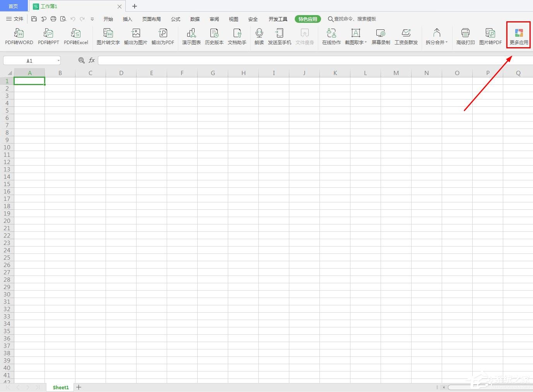The width and height of the screenshot is (533, 392).
Task: Open the PDF转WORD converter
Action: 19,37
